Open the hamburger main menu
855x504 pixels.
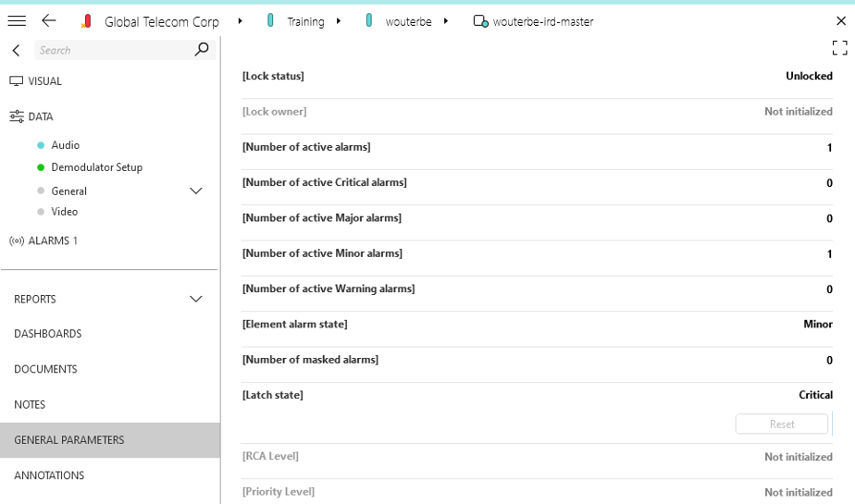pos(17,20)
